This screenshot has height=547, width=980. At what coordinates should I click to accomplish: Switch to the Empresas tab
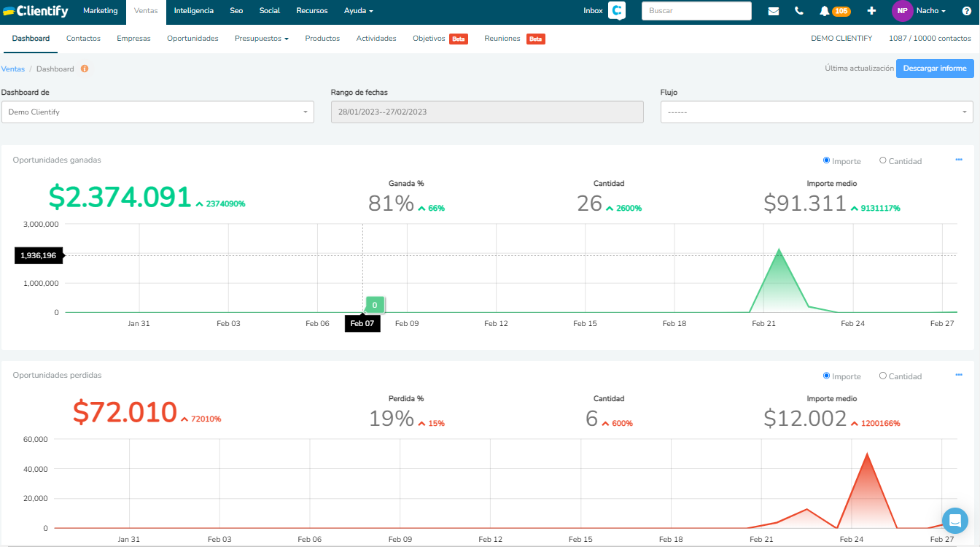(x=133, y=39)
